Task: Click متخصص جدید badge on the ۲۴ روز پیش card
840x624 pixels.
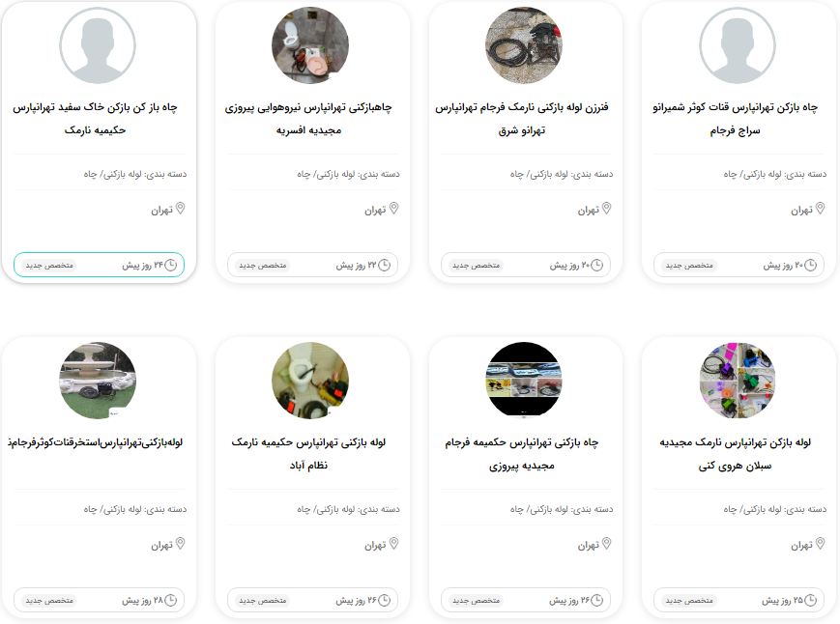Action: click(x=49, y=266)
